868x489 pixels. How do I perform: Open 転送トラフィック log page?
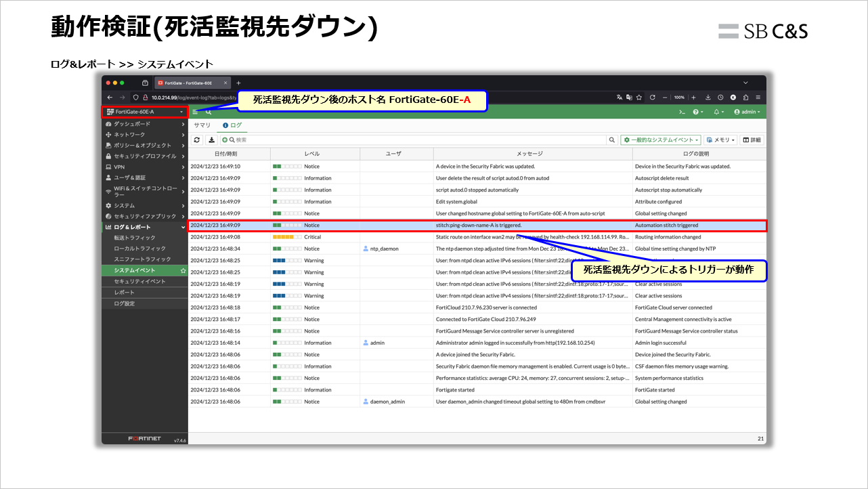145,238
